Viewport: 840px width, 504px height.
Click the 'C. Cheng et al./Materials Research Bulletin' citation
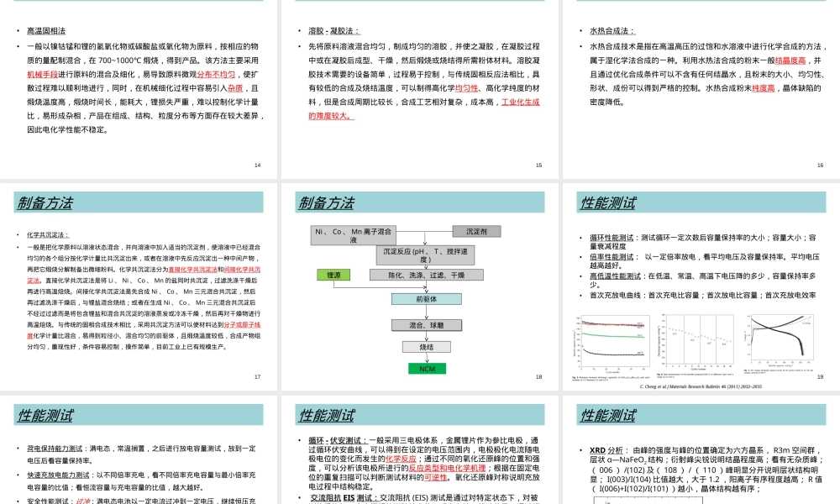(x=701, y=386)
